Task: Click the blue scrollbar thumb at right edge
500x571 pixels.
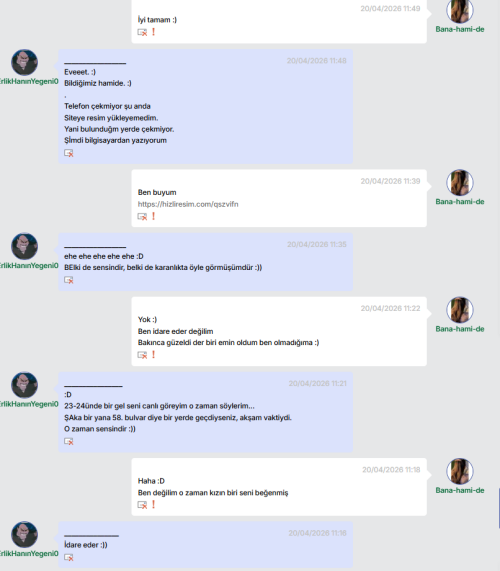Action: tap(499, 508)
